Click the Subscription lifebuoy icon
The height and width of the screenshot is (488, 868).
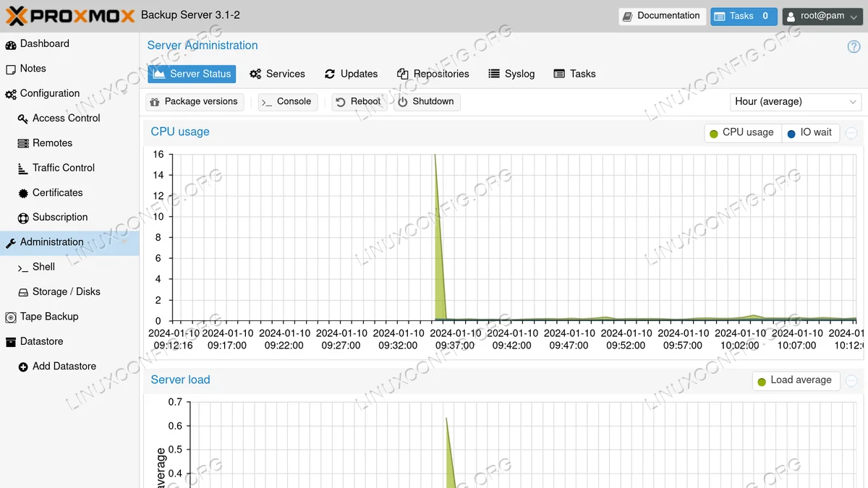tap(23, 218)
